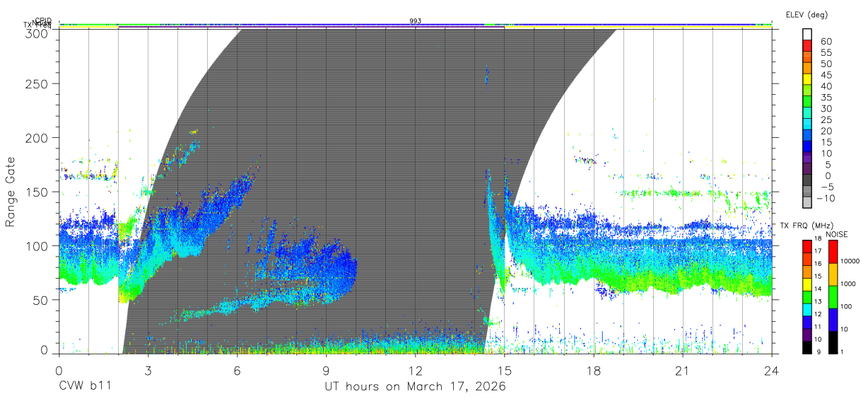
Task: Select the blue 11–12 MHz segment of the TX FRQ bar
Action: click(807, 322)
